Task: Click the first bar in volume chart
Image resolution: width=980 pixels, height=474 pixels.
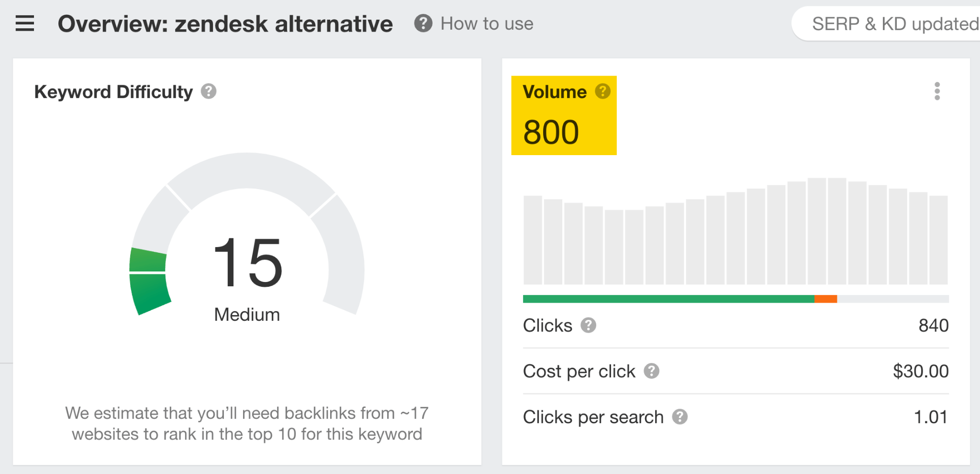Action: pos(533,240)
